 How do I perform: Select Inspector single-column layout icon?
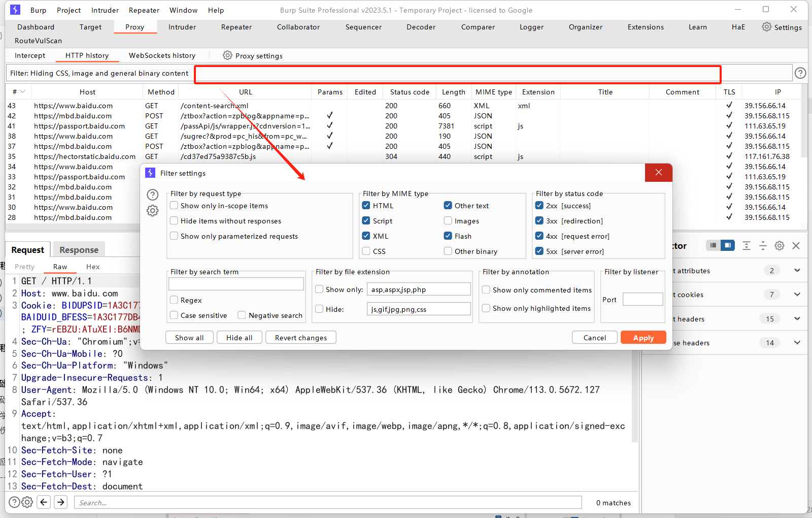tap(713, 245)
